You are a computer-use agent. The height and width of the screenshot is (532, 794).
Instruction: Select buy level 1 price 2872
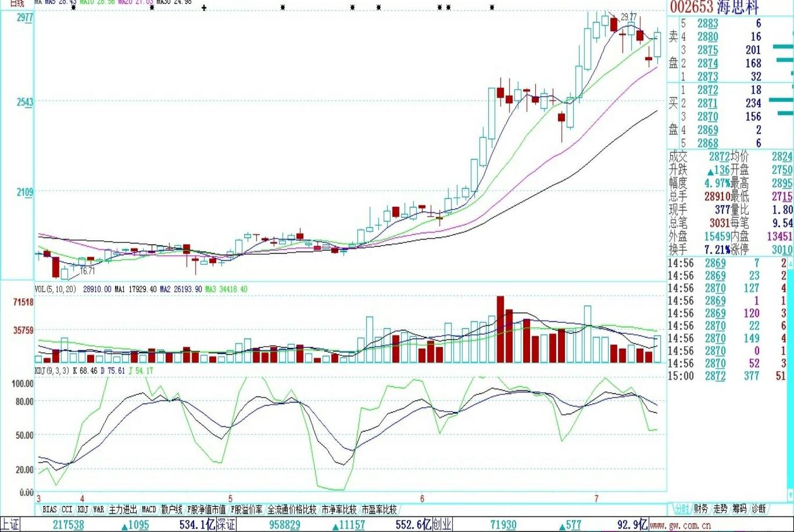[707, 90]
